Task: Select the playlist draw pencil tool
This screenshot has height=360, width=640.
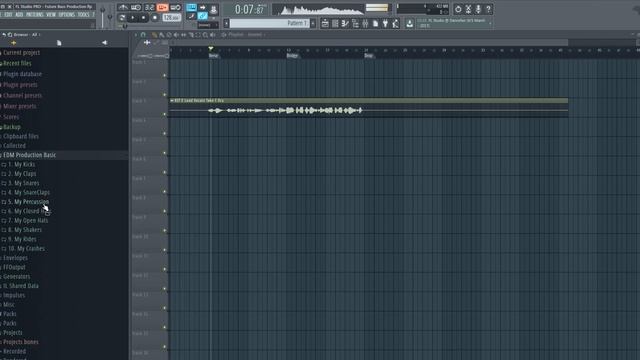Action: click(x=154, y=35)
